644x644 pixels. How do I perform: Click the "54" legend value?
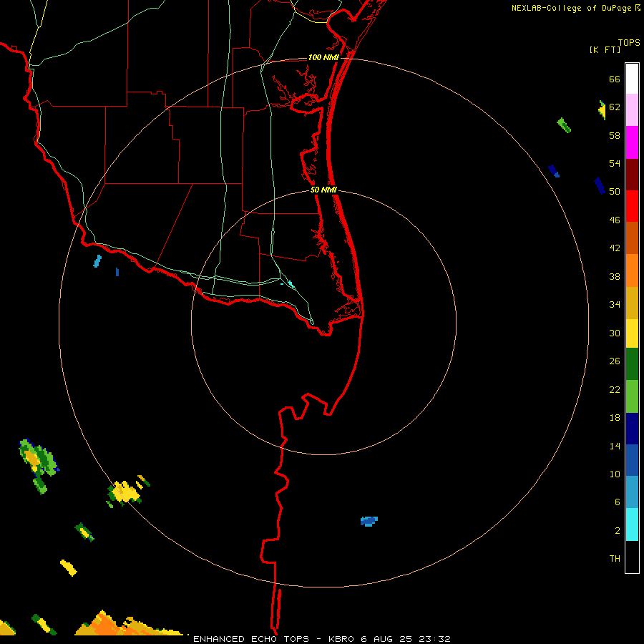[615, 163]
